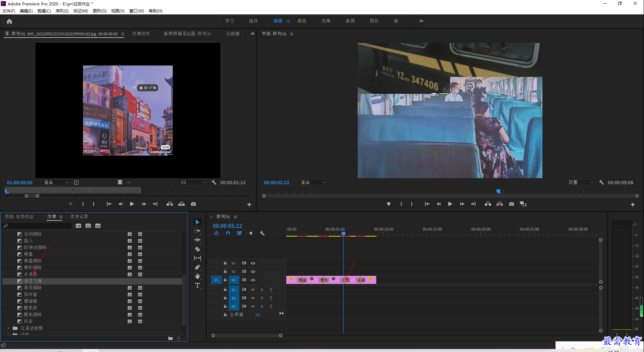This screenshot has width=644, height=352.
Task: Click Lift button in program monitor
Action: (488, 204)
